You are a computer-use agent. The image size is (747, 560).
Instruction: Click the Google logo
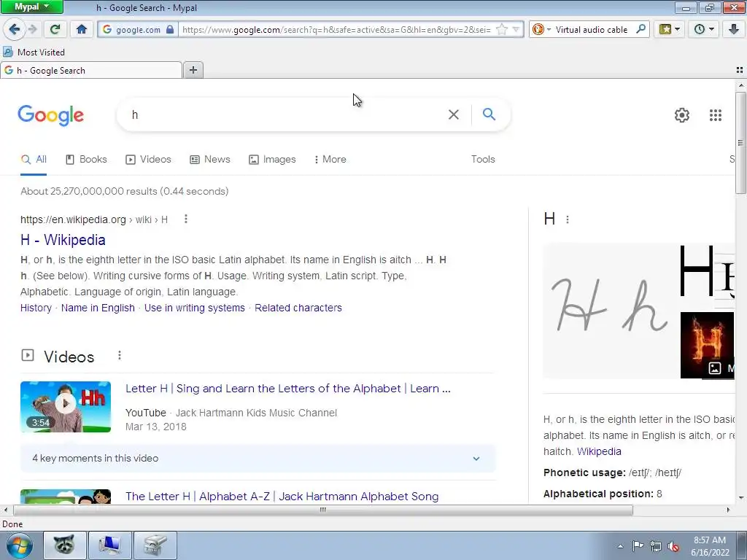click(51, 114)
